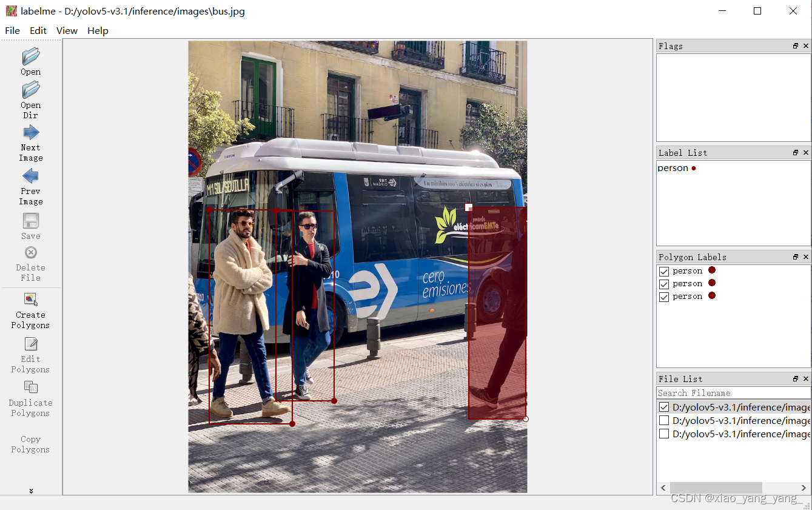Float the Flags panel
This screenshot has width=812, height=510.
796,46
